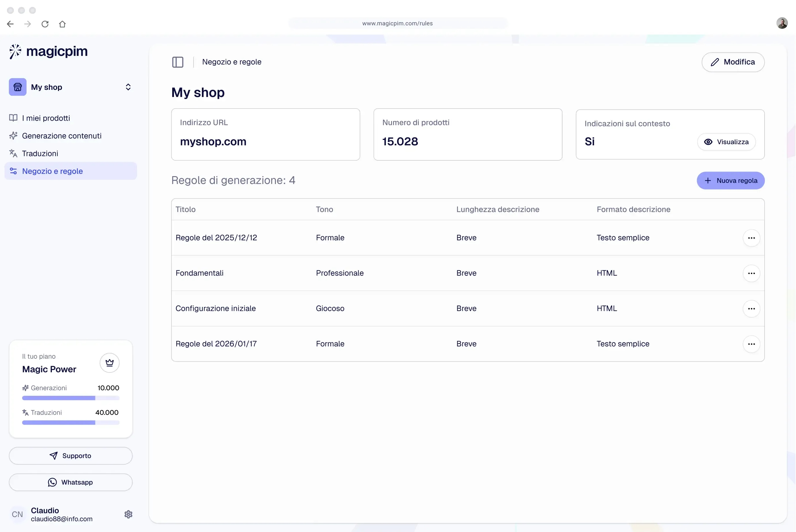Go to Traduzioni section
796x532 pixels.
[x=40, y=153]
